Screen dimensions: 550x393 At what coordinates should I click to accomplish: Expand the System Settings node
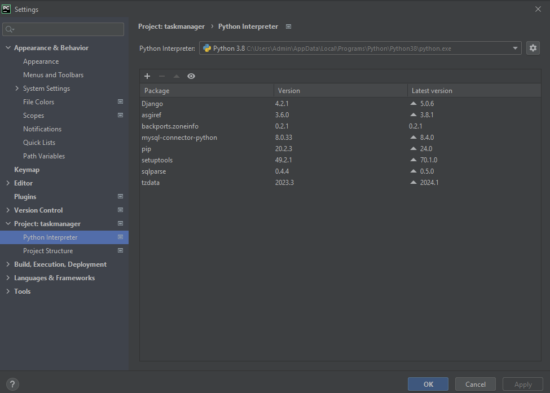(x=17, y=88)
